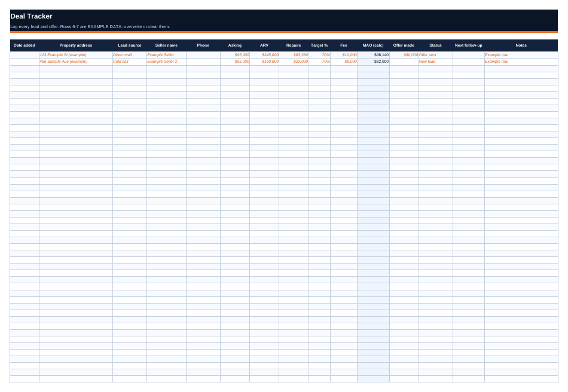
Task: Select the Property address column header
Action: [76, 45]
